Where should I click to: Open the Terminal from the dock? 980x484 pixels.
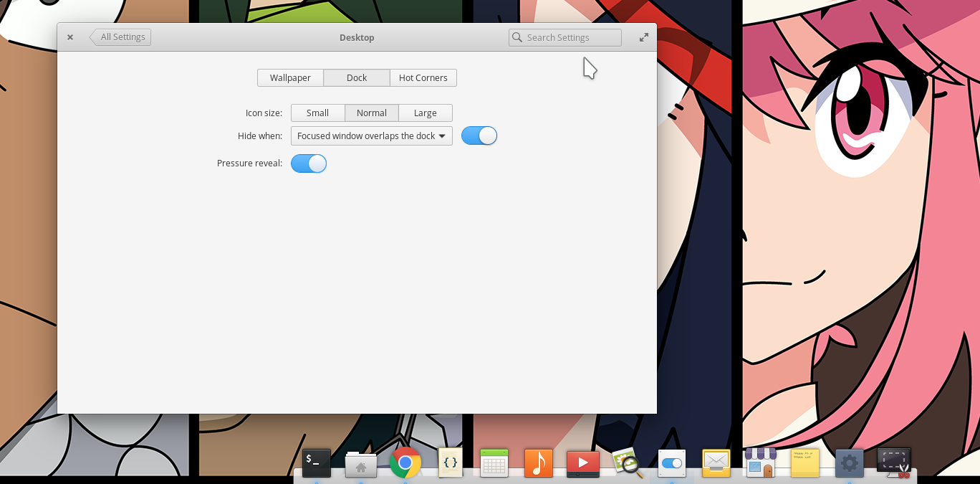[317, 463]
